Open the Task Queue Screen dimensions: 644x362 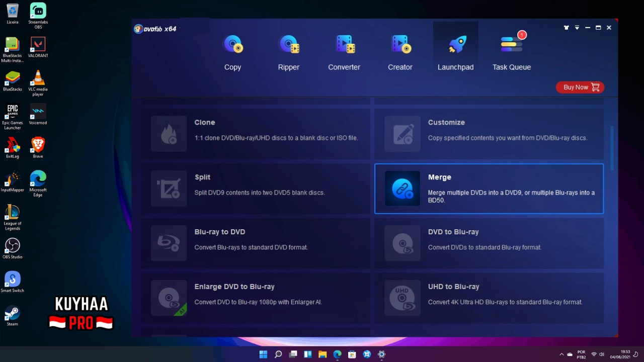click(511, 52)
